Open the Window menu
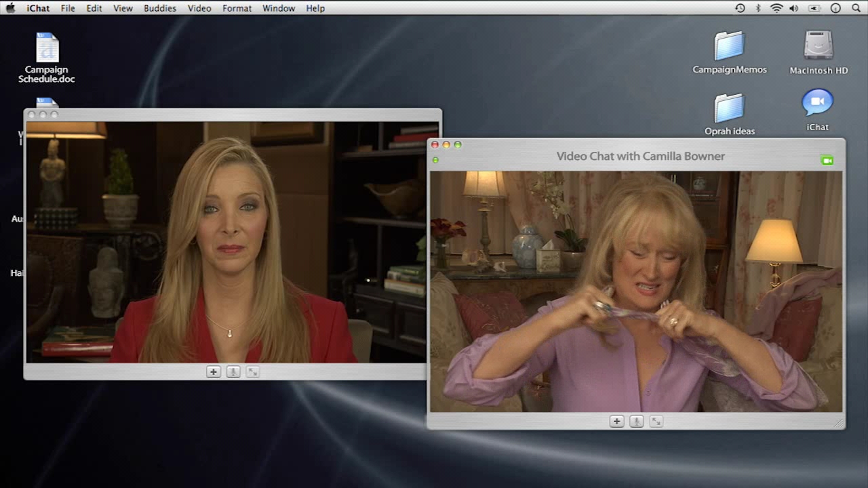Viewport: 868px width, 488px height. 279,8
